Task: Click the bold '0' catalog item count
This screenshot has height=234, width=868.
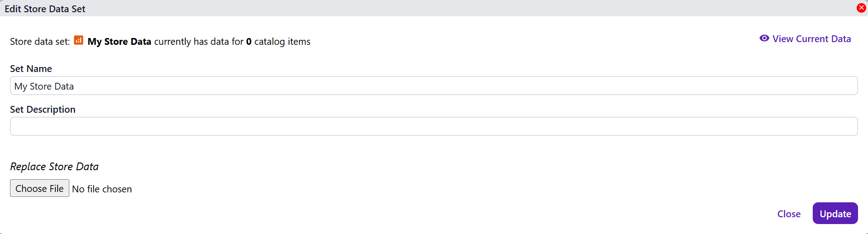Action: coord(249,42)
